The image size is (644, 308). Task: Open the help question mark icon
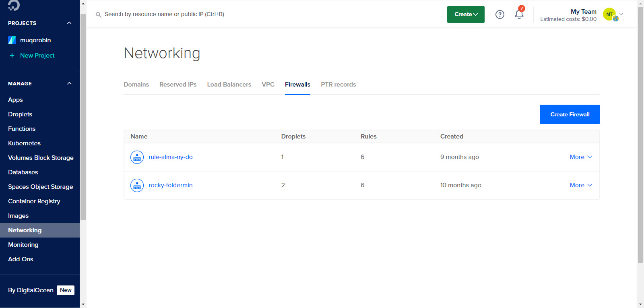pos(500,14)
